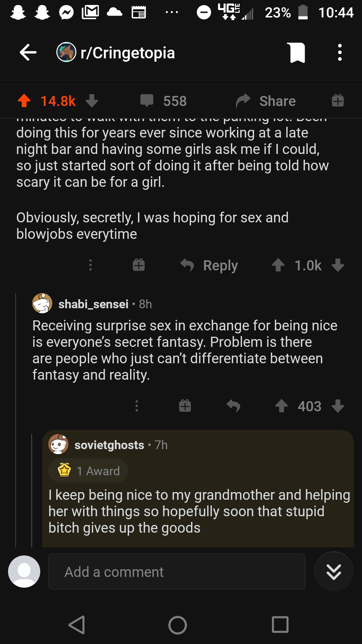Screen dimensions: 362x644
Task: Share this post
Action: click(266, 101)
